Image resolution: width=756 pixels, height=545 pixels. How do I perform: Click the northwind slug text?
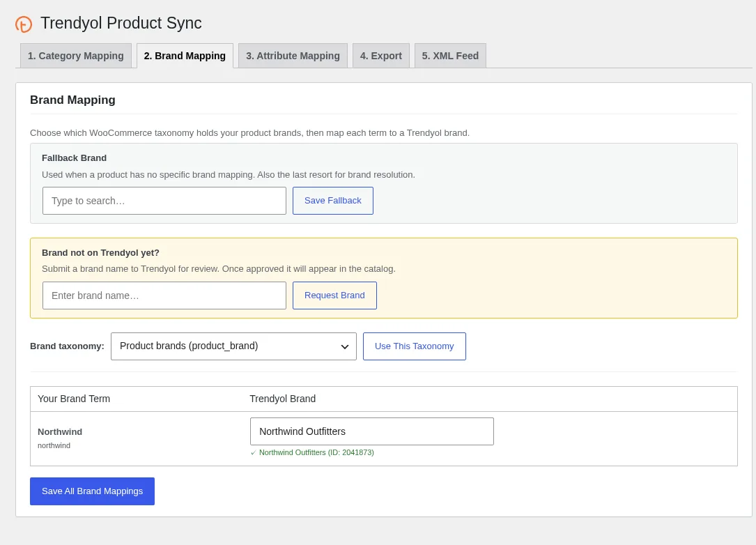54,445
